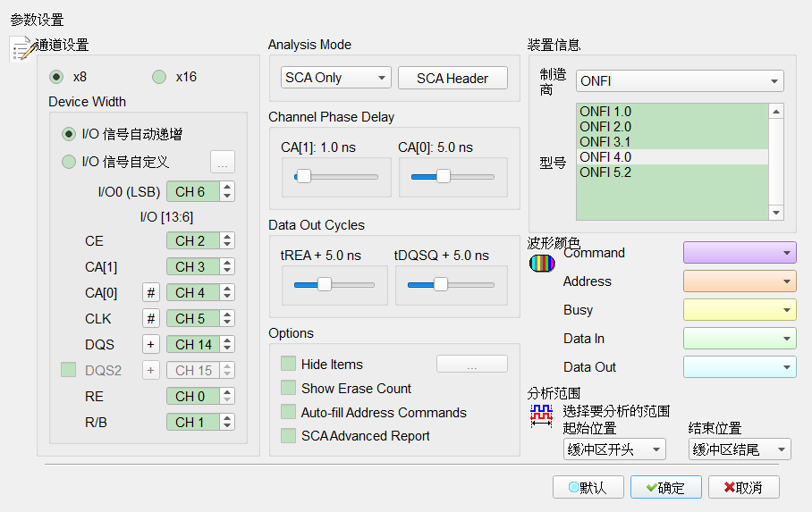Click the tDQSQ data out slider
This screenshot has width=812, height=512.
click(x=451, y=285)
